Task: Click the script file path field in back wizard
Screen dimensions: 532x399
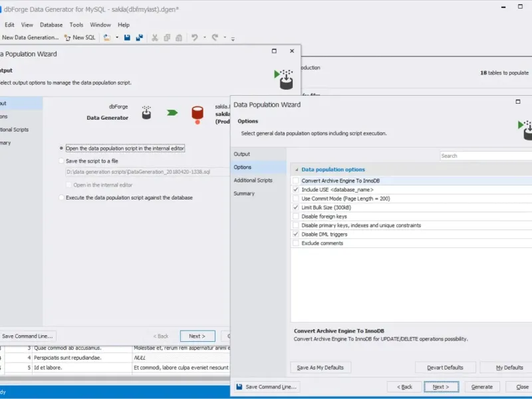Action: pos(147,172)
